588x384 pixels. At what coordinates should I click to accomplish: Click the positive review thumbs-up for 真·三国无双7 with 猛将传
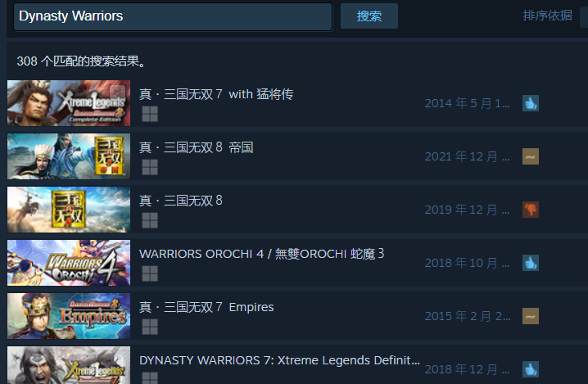click(531, 103)
